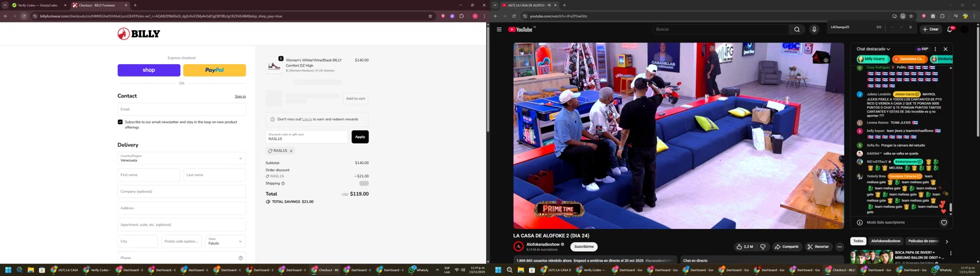Open the comfort shoe product thumbnail
980x276 pixels.
point(274,65)
